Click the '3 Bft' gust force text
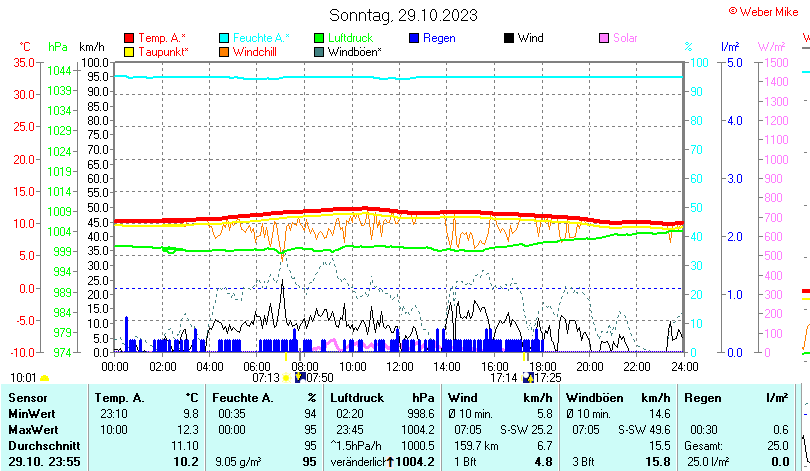810x471 pixels. (x=583, y=462)
